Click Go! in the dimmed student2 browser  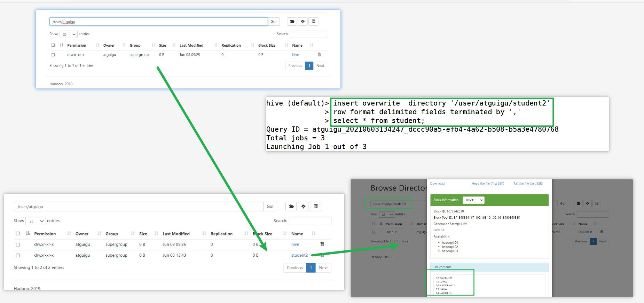coord(563,203)
